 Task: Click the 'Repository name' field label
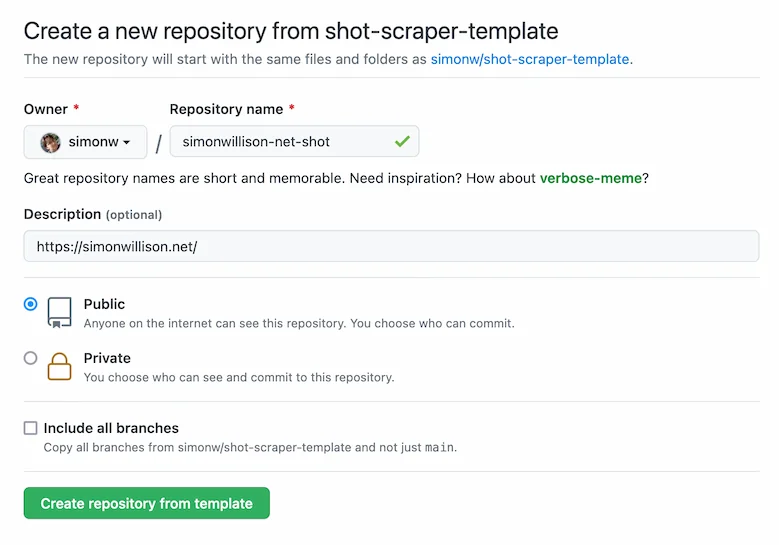(226, 109)
